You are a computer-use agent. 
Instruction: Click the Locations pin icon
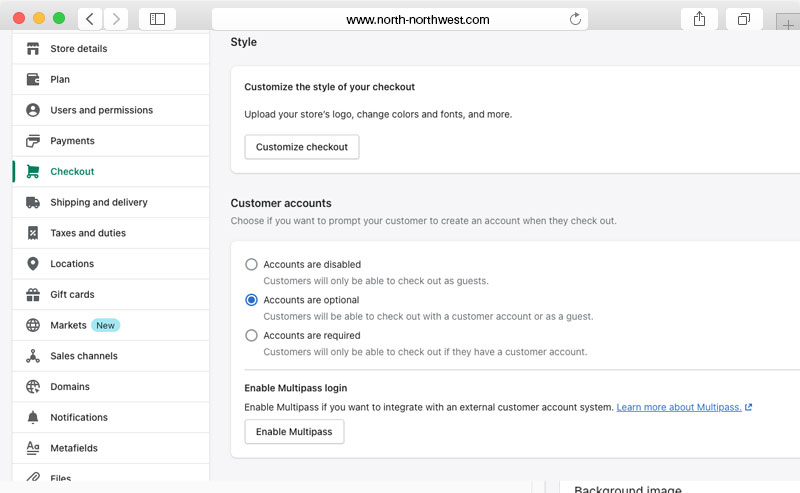pyautogui.click(x=33, y=264)
